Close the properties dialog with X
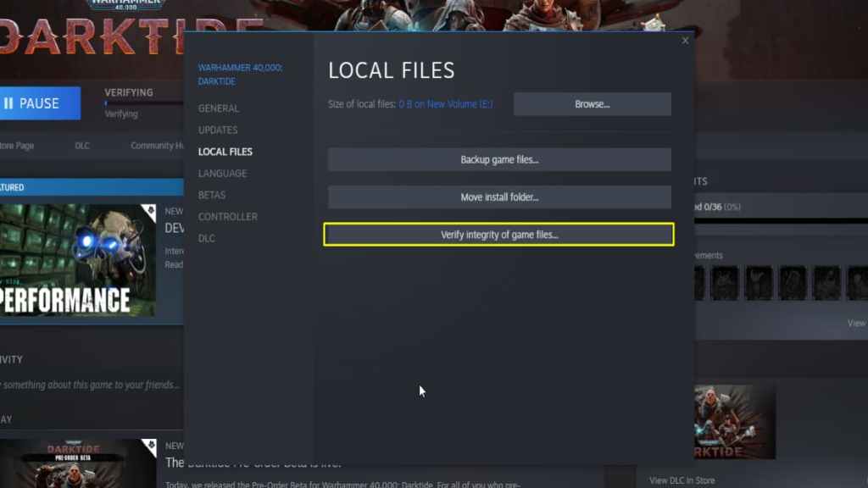The width and height of the screenshot is (868, 488). point(685,41)
